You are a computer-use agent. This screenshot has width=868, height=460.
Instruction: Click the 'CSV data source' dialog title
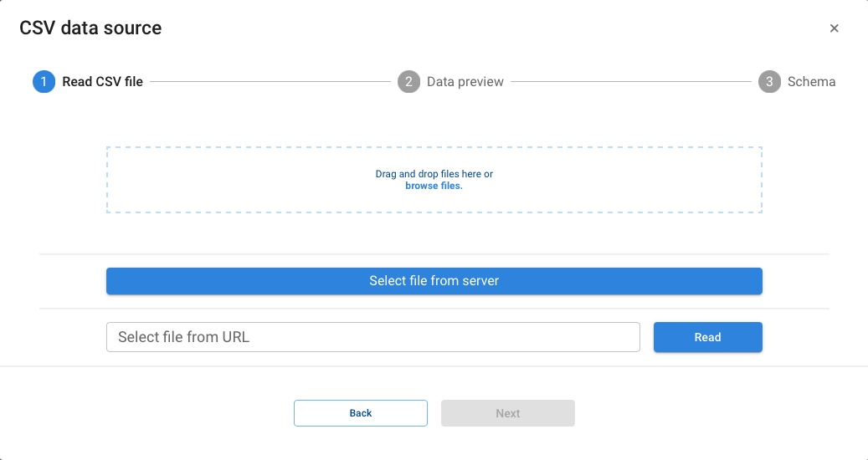(x=90, y=28)
